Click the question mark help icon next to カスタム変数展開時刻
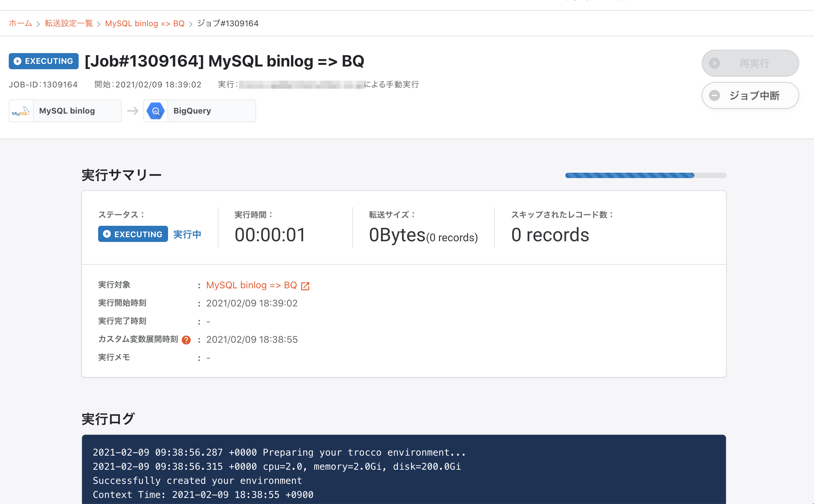This screenshot has width=814, height=504. [188, 339]
